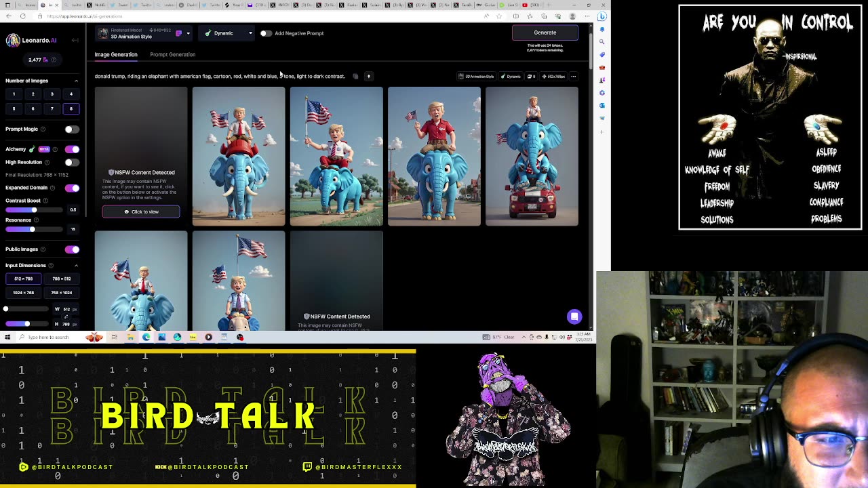868x488 pixels.
Task: Click the Contrast Boost info icon
Action: pyautogui.click(x=45, y=201)
